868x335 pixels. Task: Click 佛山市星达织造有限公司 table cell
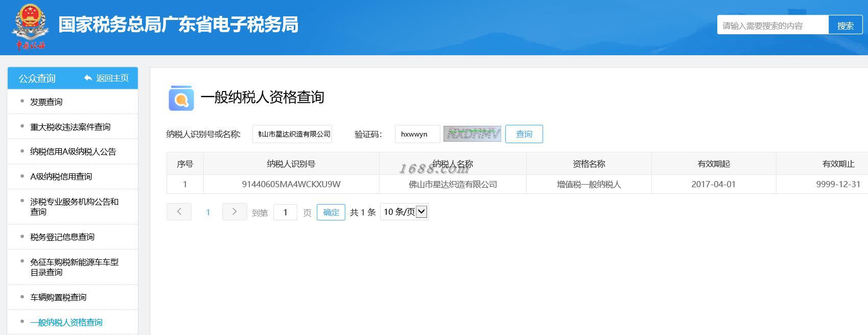click(x=453, y=184)
